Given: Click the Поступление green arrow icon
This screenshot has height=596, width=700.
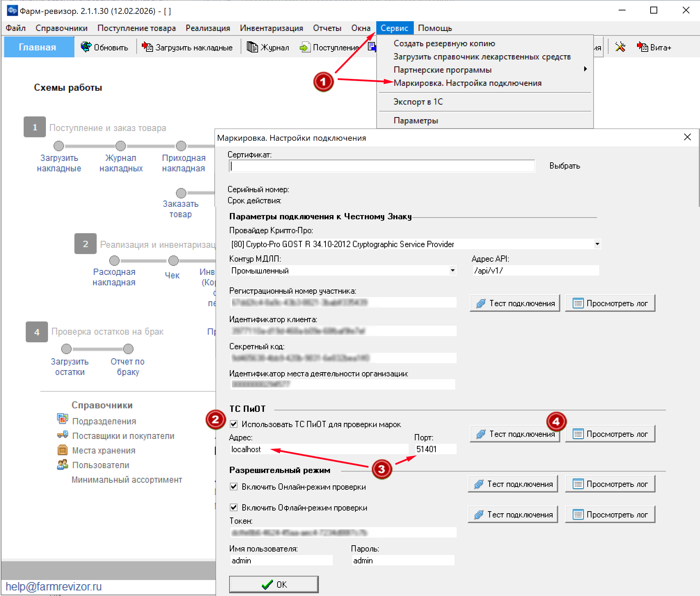Looking at the screenshot, I should point(304,47).
